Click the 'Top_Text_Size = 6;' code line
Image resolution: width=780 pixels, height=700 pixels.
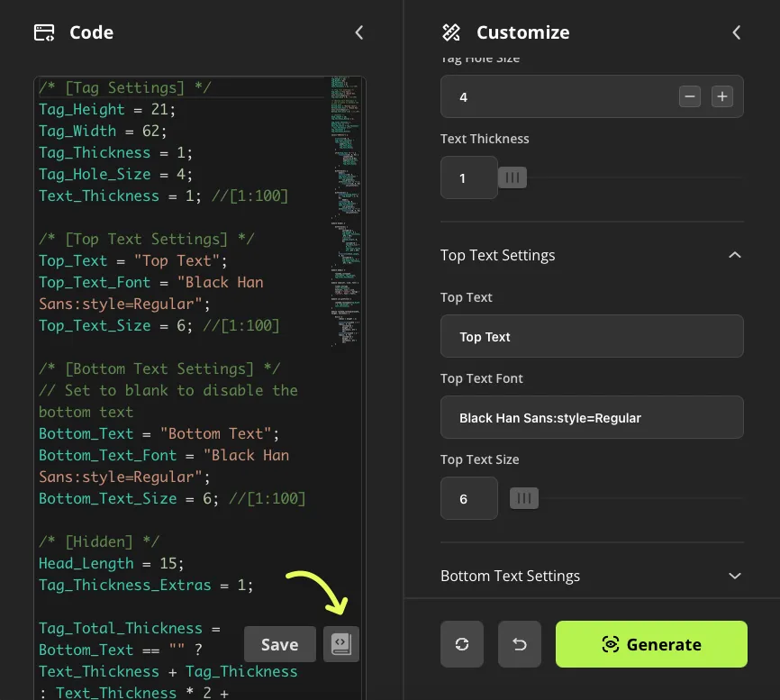pos(115,326)
